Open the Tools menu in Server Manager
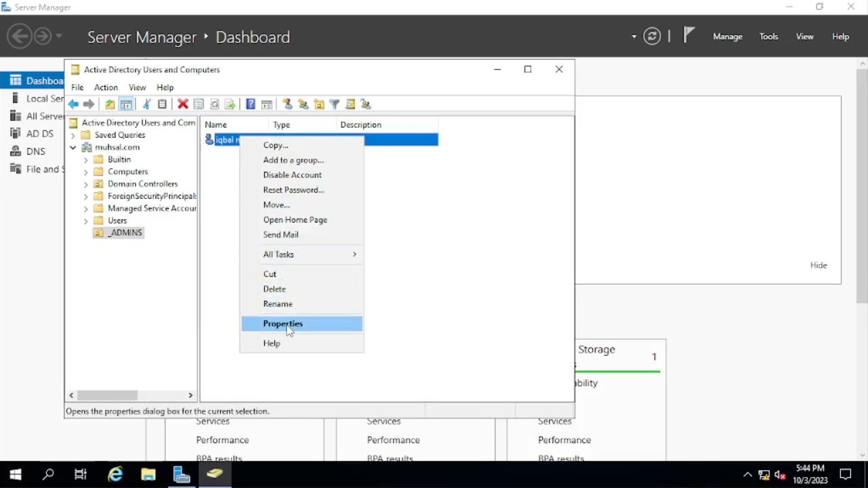868x488 pixels. coord(769,37)
